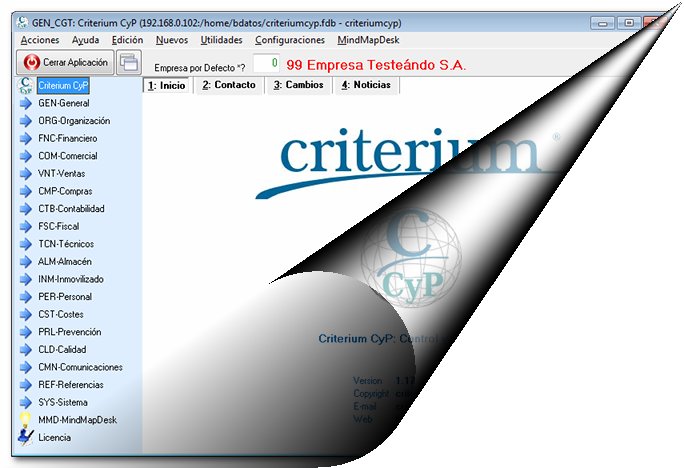The image size is (684, 468).
Task: Click the arrow icon next to CMP-Compras
Action: click(26, 191)
